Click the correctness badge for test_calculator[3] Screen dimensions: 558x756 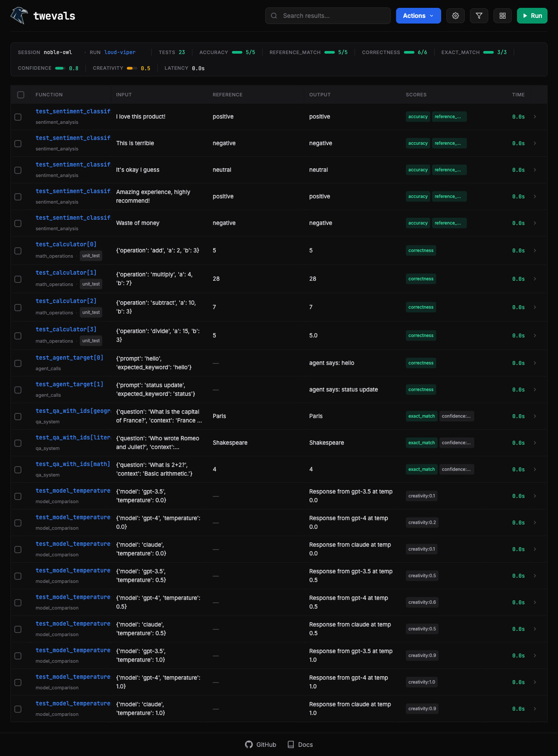pyautogui.click(x=421, y=336)
